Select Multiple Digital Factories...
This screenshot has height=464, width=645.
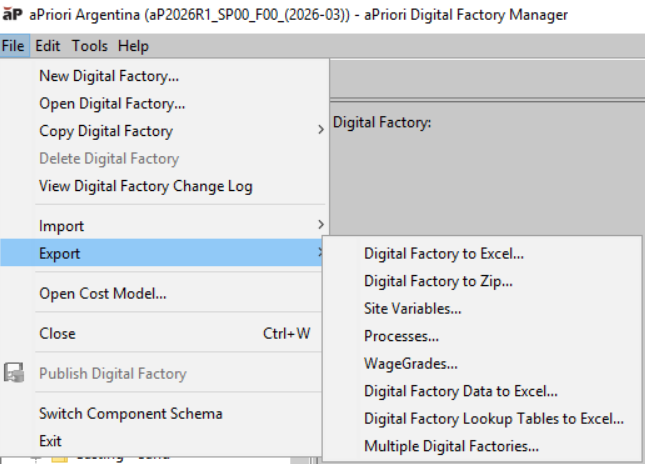[482, 446]
